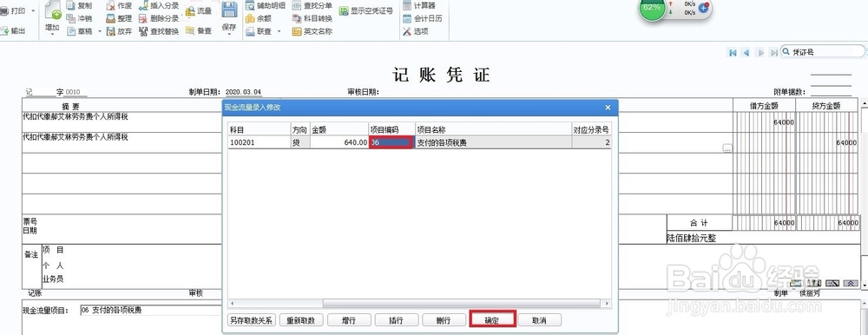
Task: Click the 插行 insert row button
Action: pos(397,320)
